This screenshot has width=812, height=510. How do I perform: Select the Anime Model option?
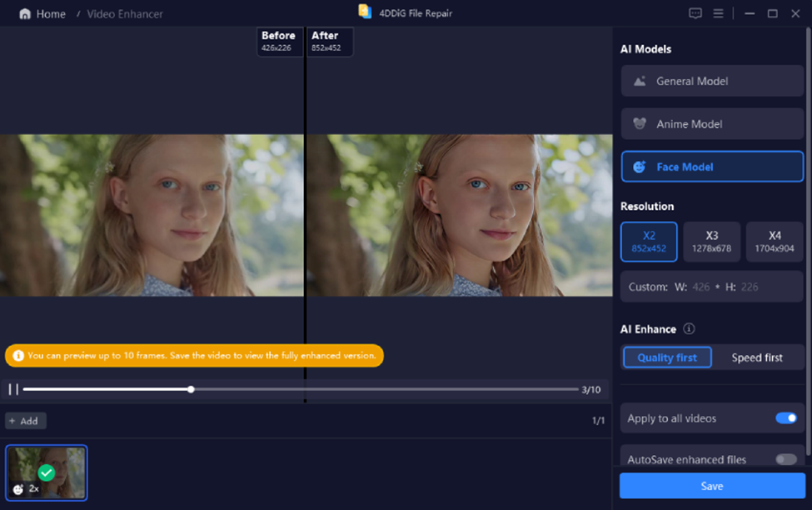[712, 124]
